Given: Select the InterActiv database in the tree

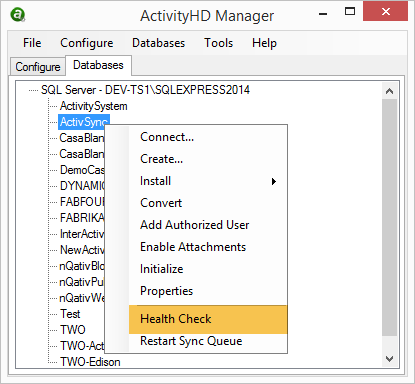Looking at the screenshot, I should pyautogui.click(x=82, y=234).
